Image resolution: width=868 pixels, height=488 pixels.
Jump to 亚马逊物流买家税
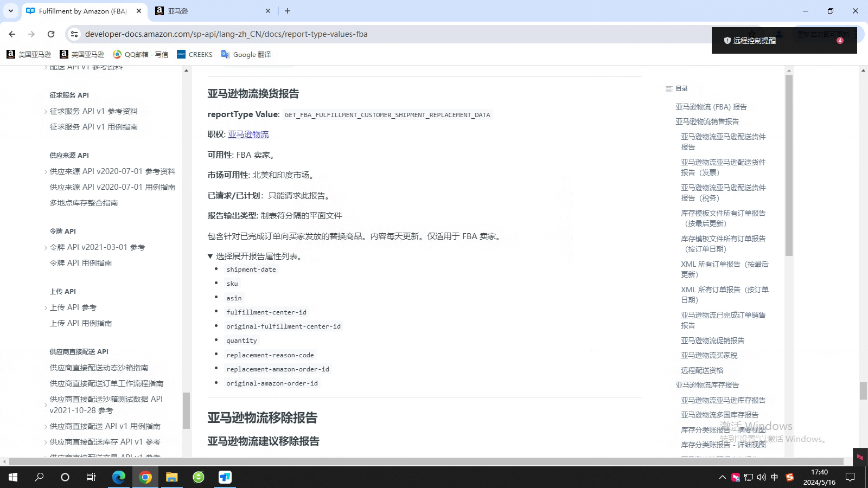click(x=709, y=355)
